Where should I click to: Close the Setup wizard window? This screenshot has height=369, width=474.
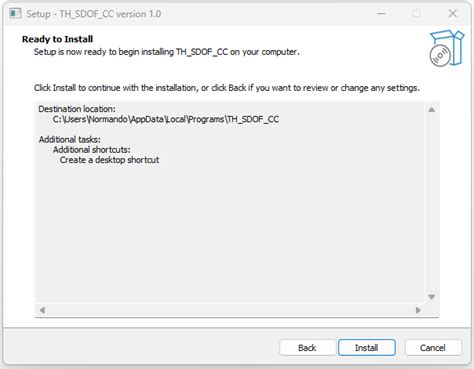pos(453,14)
